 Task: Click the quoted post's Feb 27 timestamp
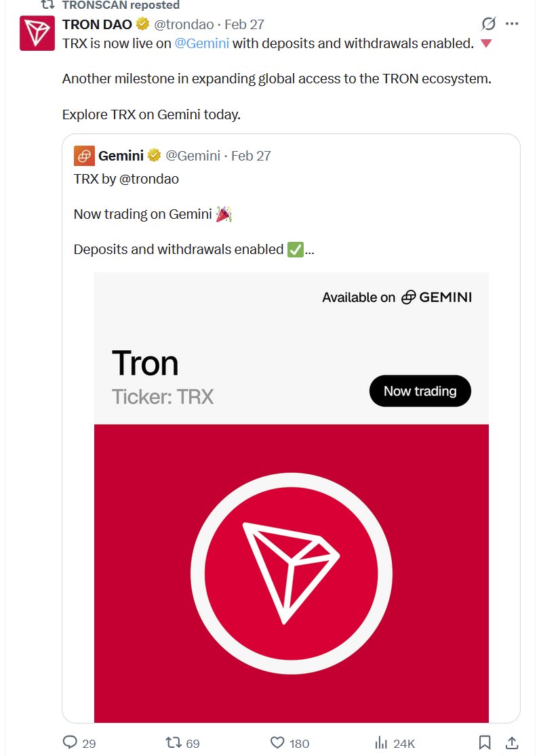[251, 156]
